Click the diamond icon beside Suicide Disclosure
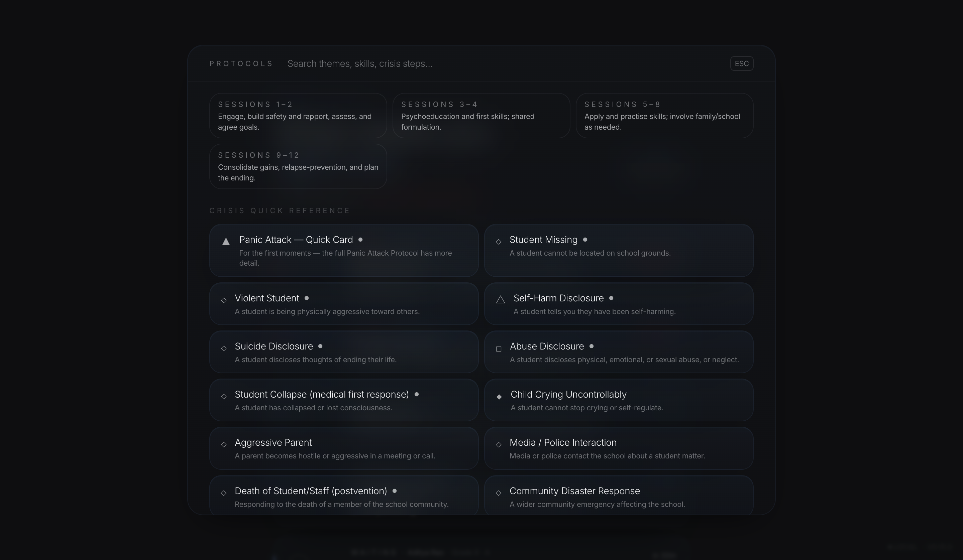 [224, 348]
